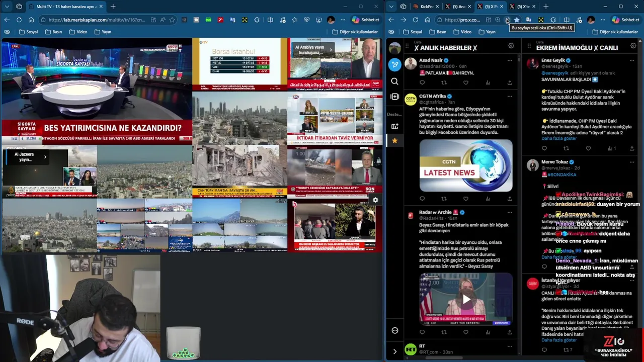
Task: Reload page in left Multi TV browser
Action: click(19, 20)
